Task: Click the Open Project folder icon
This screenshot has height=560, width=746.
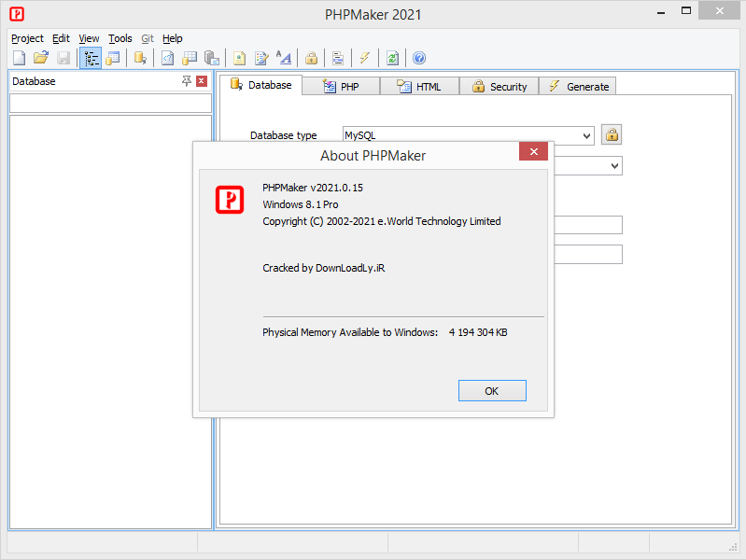Action: click(41, 58)
